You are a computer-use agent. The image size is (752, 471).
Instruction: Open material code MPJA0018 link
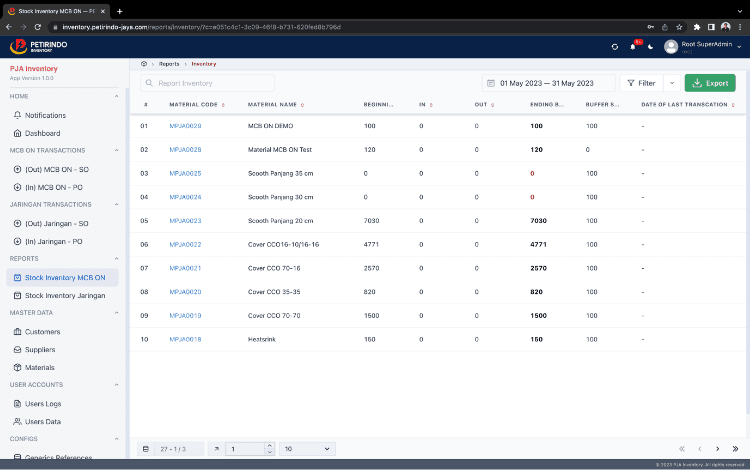[x=185, y=340]
